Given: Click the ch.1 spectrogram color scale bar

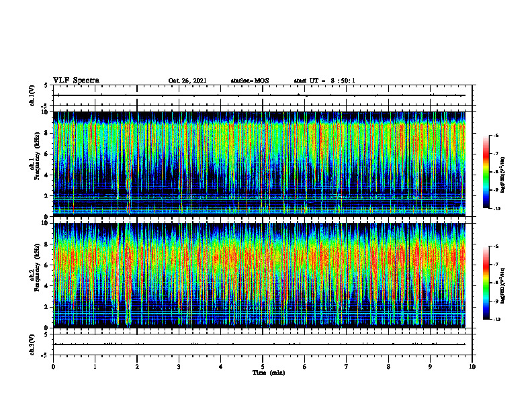Looking at the screenshot, I should [486, 172].
